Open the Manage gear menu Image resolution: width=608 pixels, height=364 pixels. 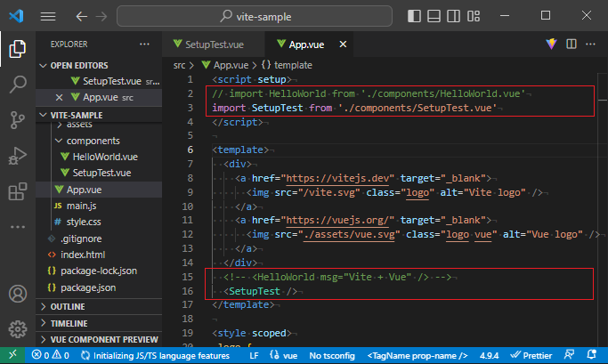point(18,329)
